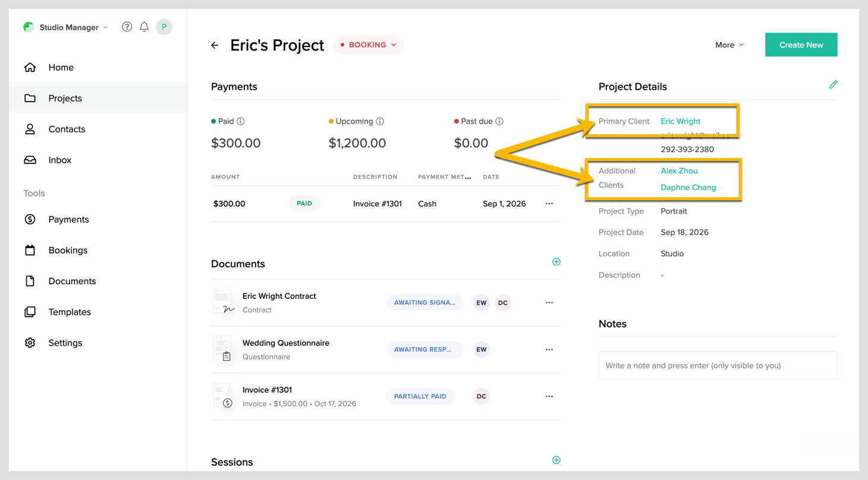Expand the Studio Manager dropdown
The height and width of the screenshot is (480, 868).
tap(66, 27)
